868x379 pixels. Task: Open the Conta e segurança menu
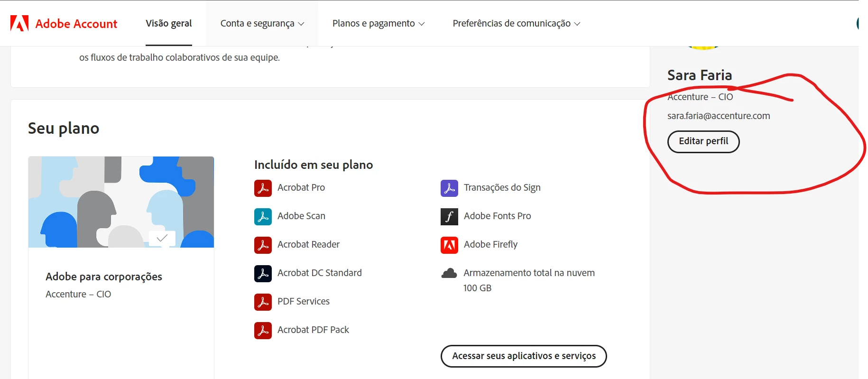(262, 23)
